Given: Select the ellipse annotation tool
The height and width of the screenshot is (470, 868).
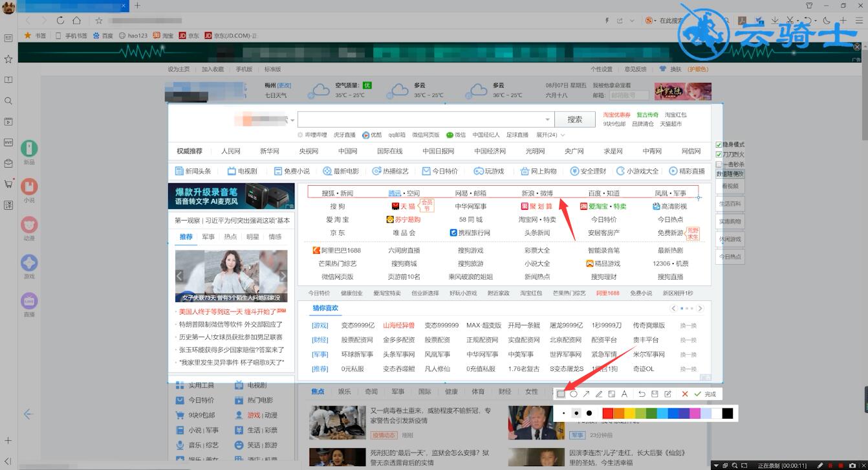Looking at the screenshot, I should click(574, 394).
